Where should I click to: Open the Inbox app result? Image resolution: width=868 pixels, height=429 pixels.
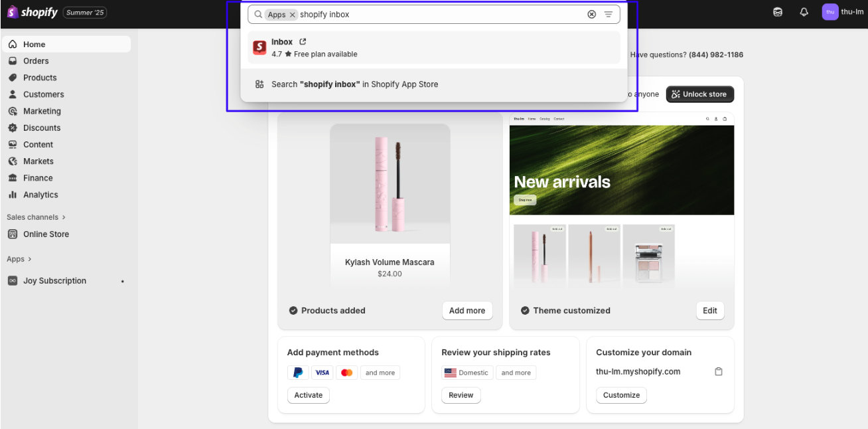coord(434,48)
